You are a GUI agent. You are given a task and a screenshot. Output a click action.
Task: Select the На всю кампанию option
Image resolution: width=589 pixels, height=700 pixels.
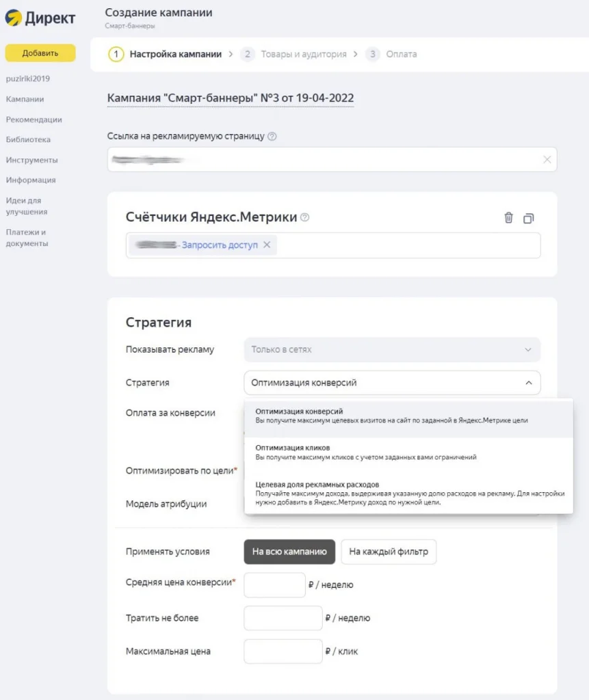[289, 552]
